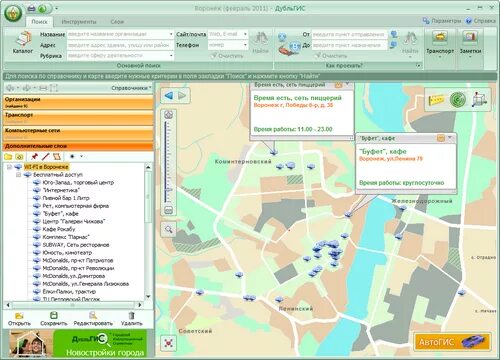Open the Каталог catalog icon
Viewport: 500px width, 360px height.
[x=23, y=42]
